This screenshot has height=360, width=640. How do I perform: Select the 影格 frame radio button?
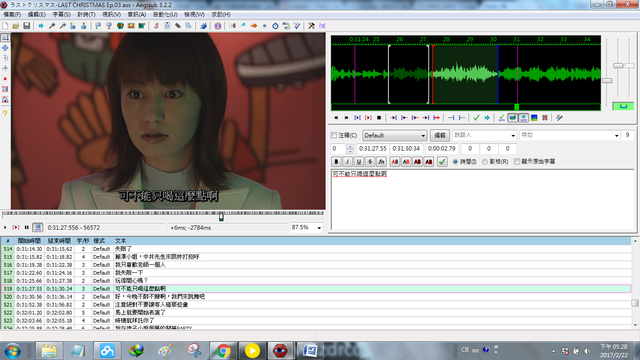pos(485,162)
